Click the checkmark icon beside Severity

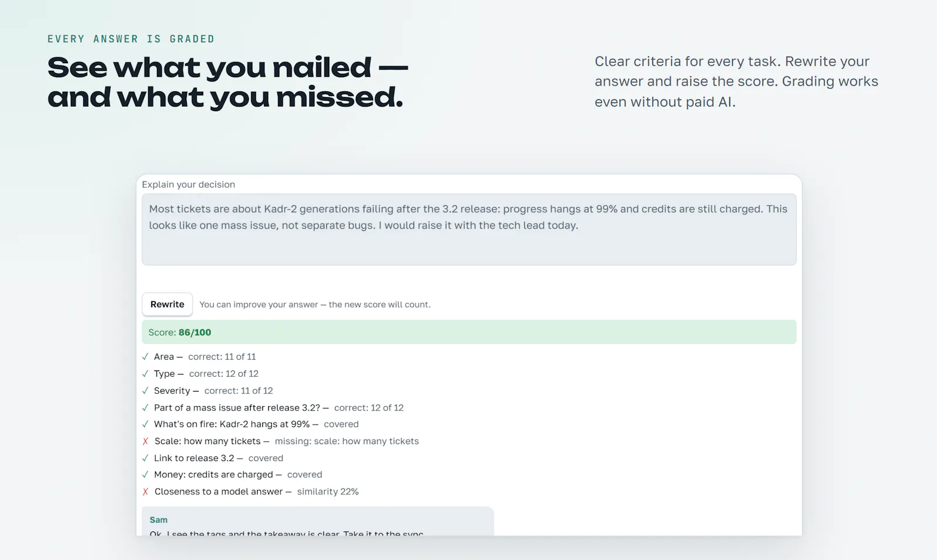145,390
